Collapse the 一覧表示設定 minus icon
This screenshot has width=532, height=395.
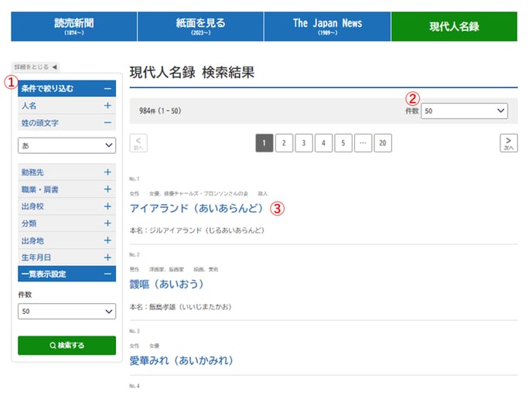pos(107,274)
